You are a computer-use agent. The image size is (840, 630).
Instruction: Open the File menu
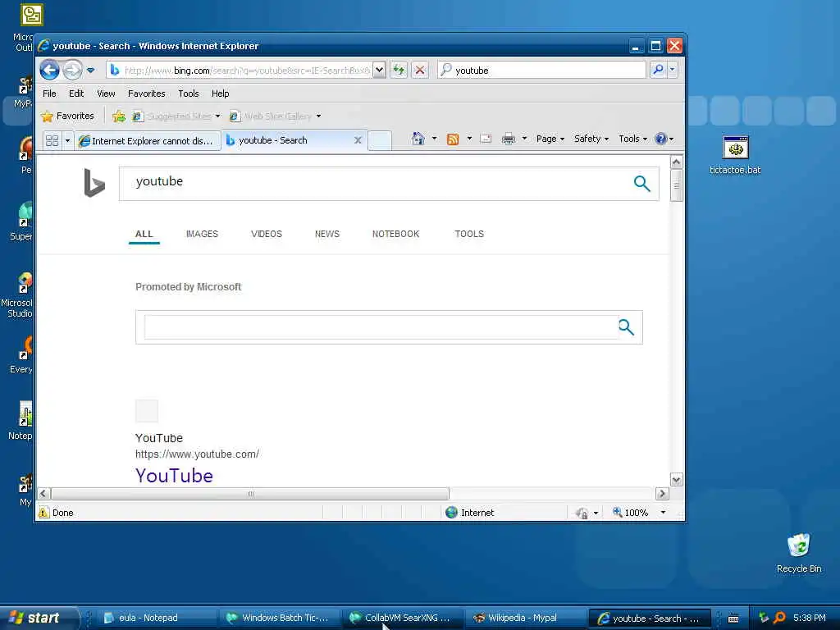tap(49, 94)
